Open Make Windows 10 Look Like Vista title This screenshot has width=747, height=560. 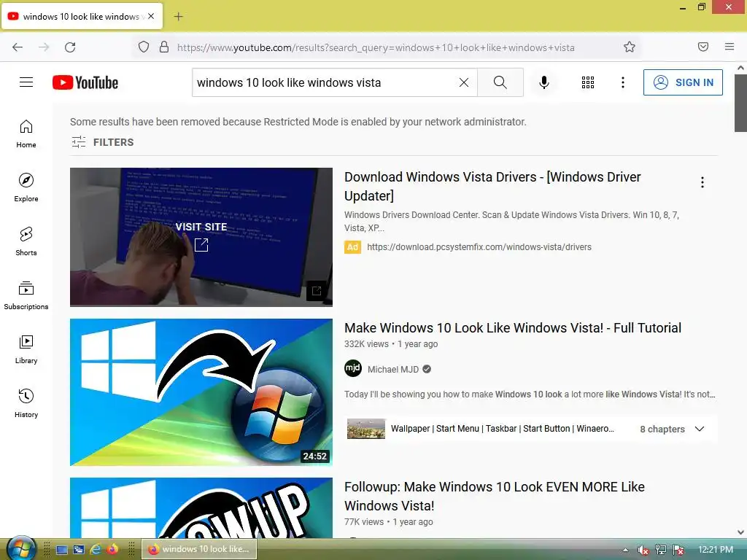pyautogui.click(x=513, y=327)
